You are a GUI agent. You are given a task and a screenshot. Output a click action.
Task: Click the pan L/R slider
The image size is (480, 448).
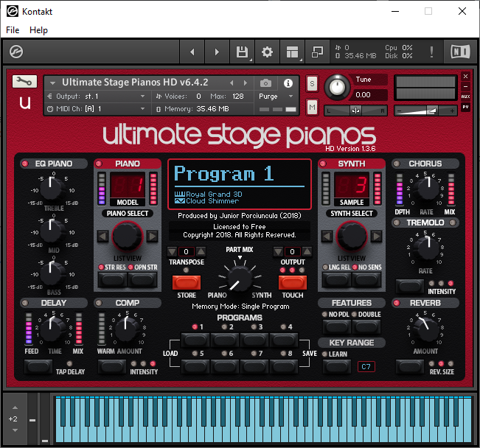[355, 111]
